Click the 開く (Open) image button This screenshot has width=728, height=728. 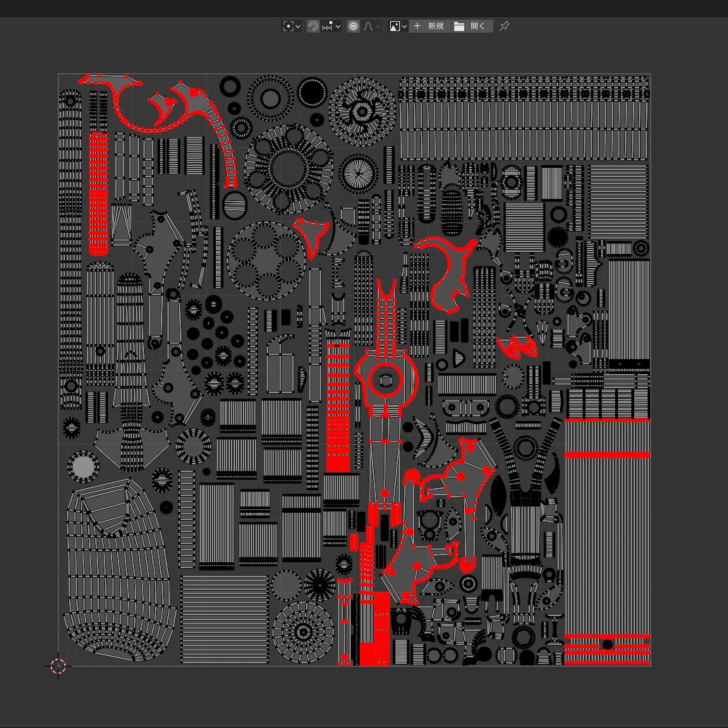click(x=471, y=27)
